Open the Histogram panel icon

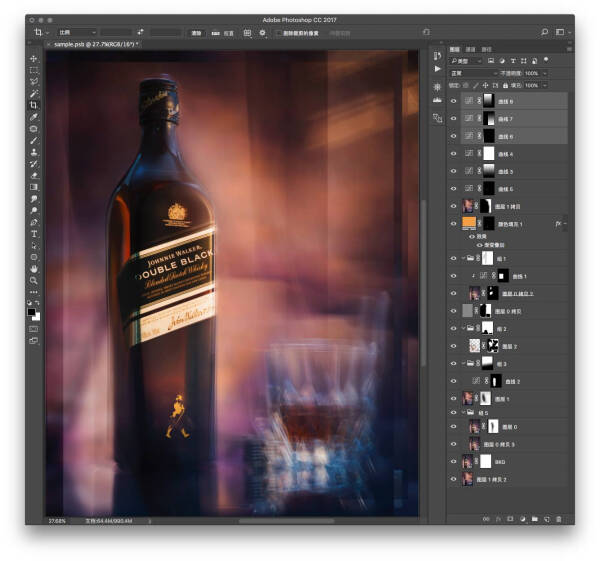pyautogui.click(x=437, y=100)
